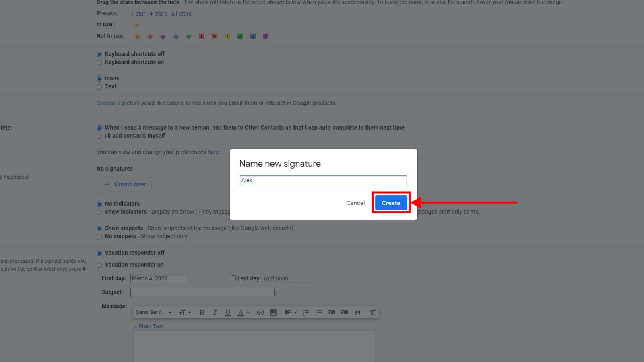This screenshot has width=644, height=362.
Task: Click the Underline icon
Action: 228,312
